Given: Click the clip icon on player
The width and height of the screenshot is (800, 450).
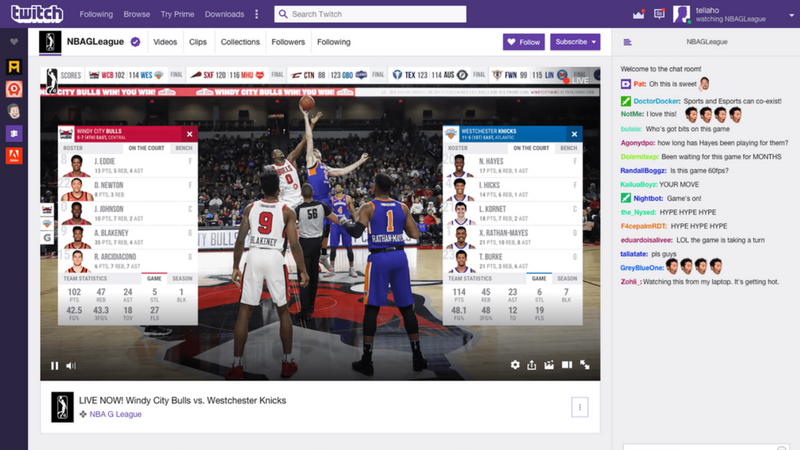Looking at the screenshot, I should [x=549, y=365].
